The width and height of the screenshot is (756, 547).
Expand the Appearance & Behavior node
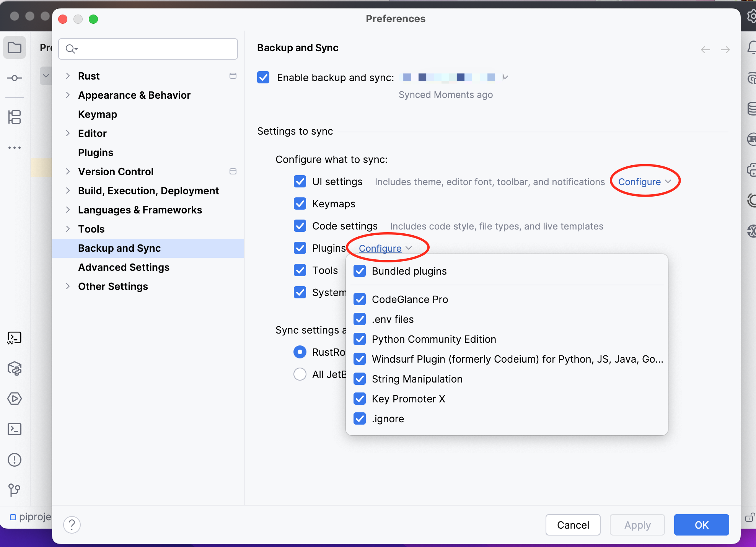(68, 95)
